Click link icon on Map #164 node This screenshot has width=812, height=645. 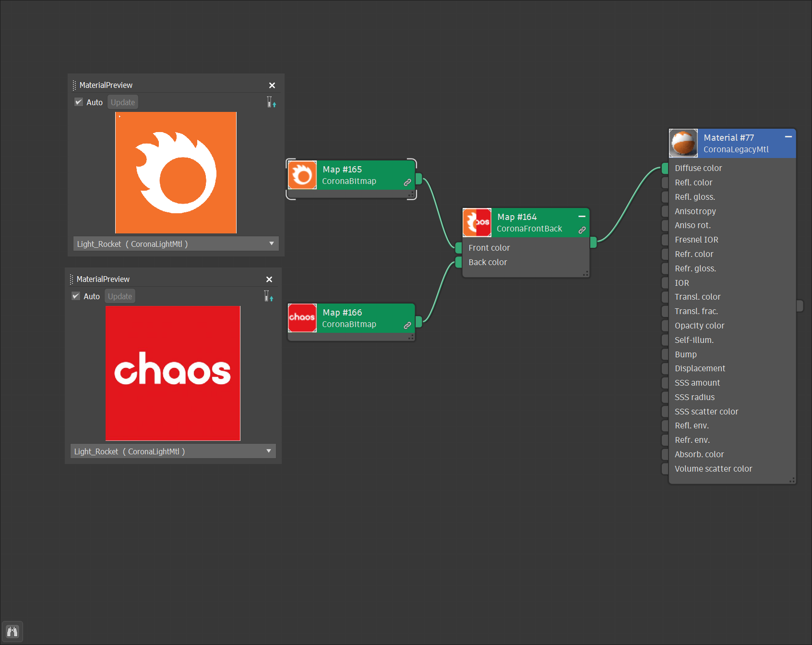[582, 230]
